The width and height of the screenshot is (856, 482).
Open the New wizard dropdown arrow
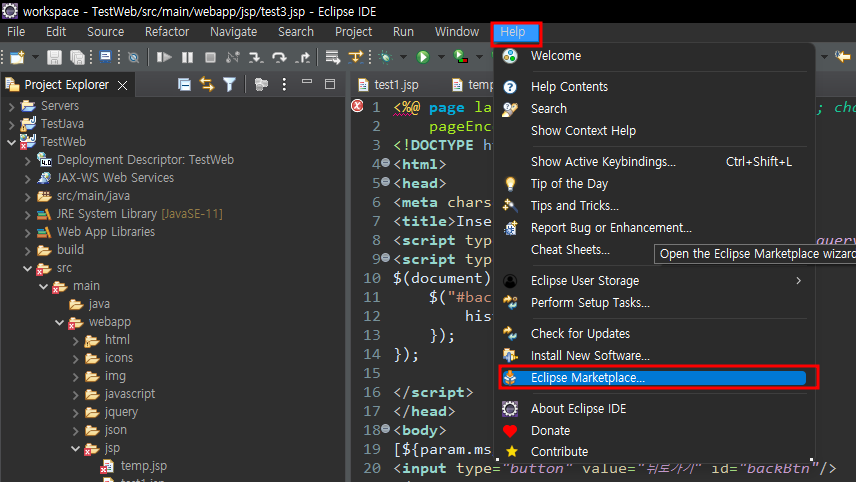point(35,57)
